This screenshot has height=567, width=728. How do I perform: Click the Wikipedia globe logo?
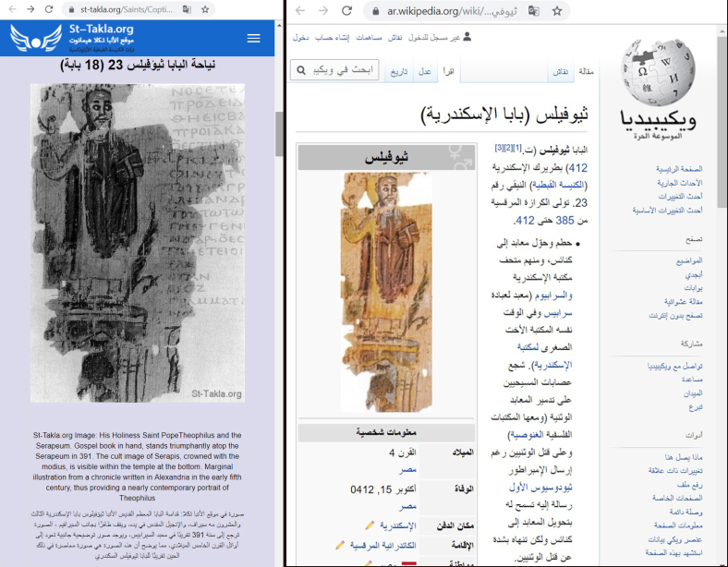(x=658, y=72)
